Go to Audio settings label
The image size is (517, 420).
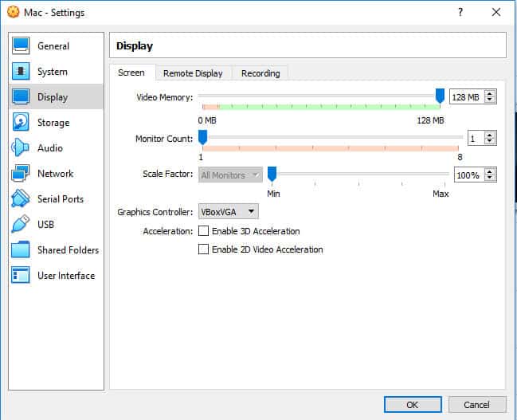pyautogui.click(x=50, y=147)
